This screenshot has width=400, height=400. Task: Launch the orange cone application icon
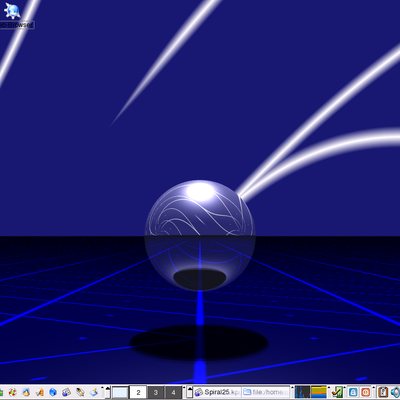click(40, 392)
